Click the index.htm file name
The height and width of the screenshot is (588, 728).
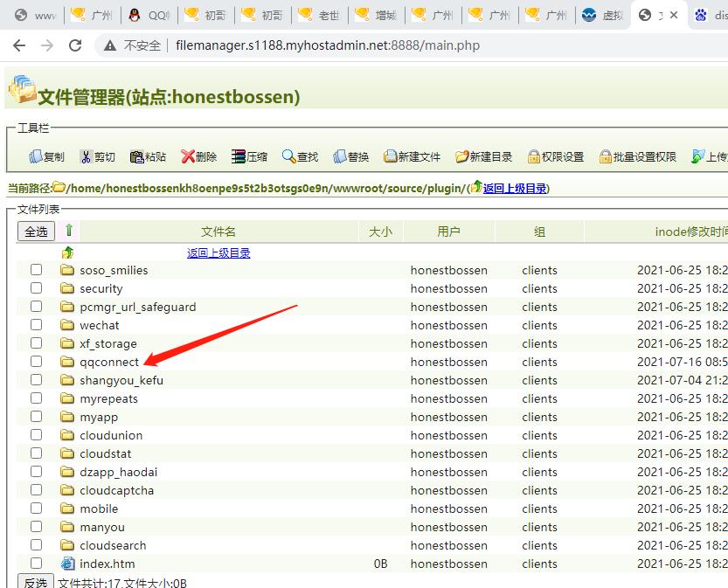107,564
